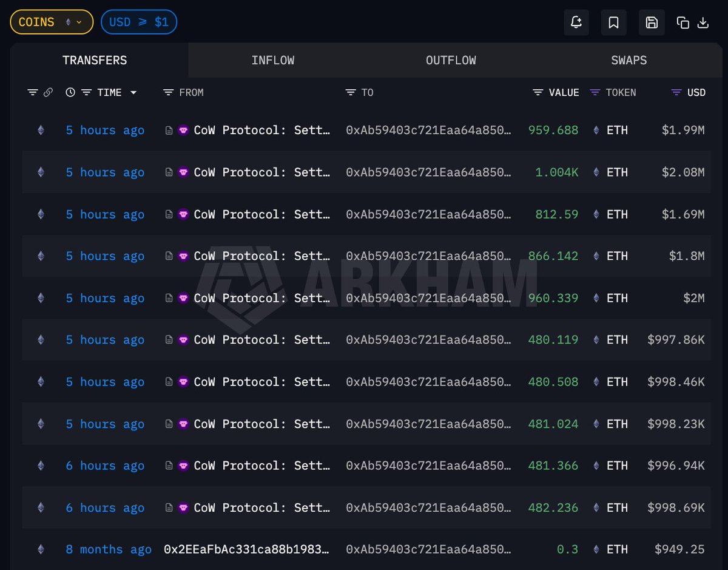The height and width of the screenshot is (570, 728).
Task: Click the copy icon in top toolbar
Action: [683, 22]
